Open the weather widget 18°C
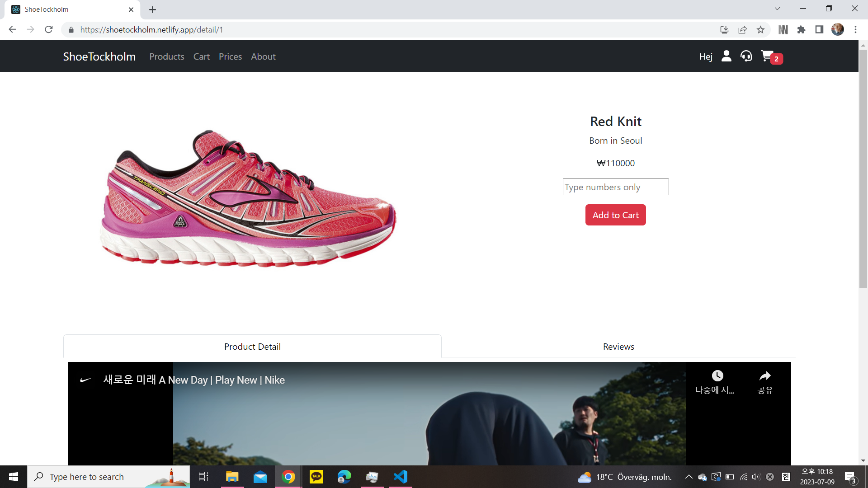Image resolution: width=868 pixels, height=488 pixels. pyautogui.click(x=625, y=477)
